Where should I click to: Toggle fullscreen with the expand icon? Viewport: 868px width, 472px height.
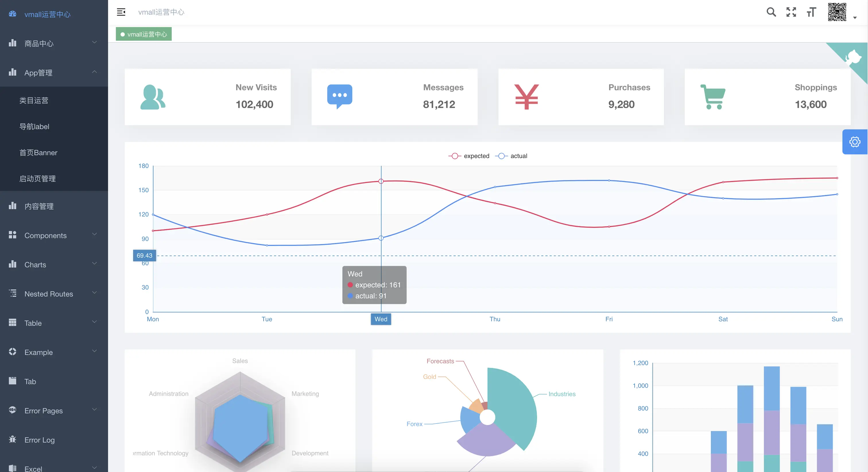click(791, 12)
